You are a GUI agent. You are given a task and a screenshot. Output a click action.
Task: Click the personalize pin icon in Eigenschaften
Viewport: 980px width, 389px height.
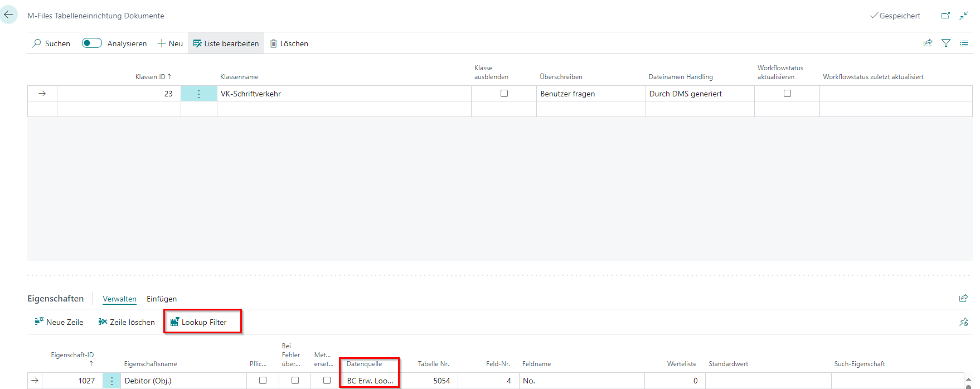pos(964,322)
